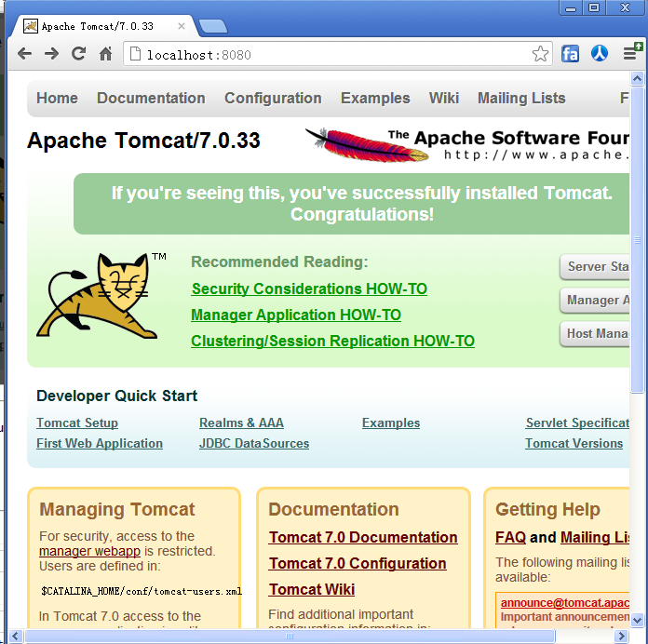Open Tomcat Versions link
Image resolution: width=648 pixels, height=644 pixels.
point(574,443)
